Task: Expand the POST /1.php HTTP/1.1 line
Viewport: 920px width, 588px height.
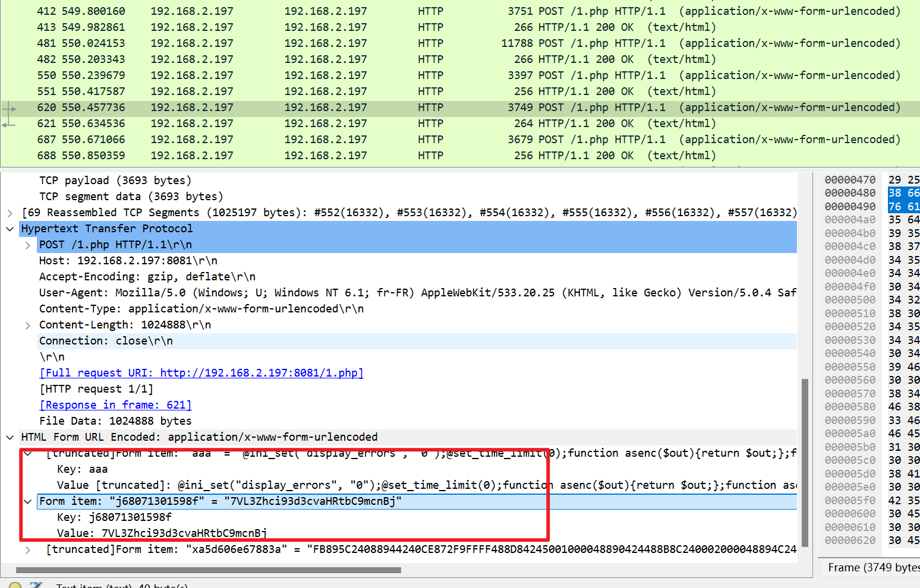Action: [28, 245]
